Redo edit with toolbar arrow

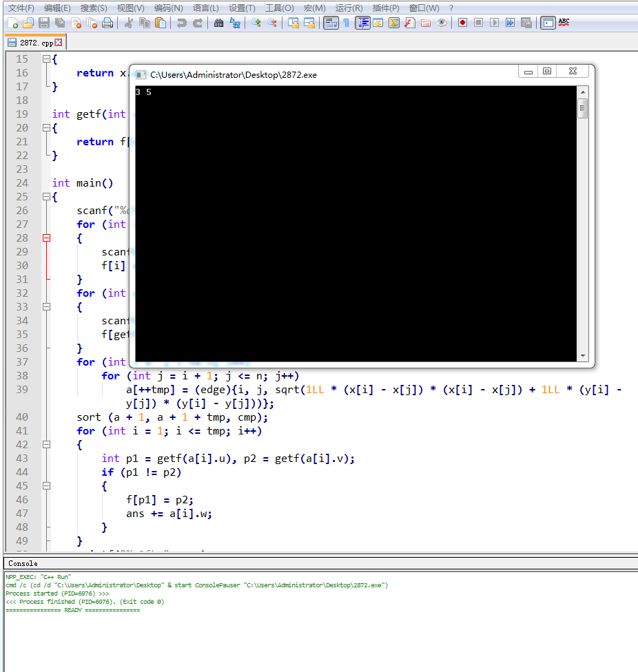point(197,23)
